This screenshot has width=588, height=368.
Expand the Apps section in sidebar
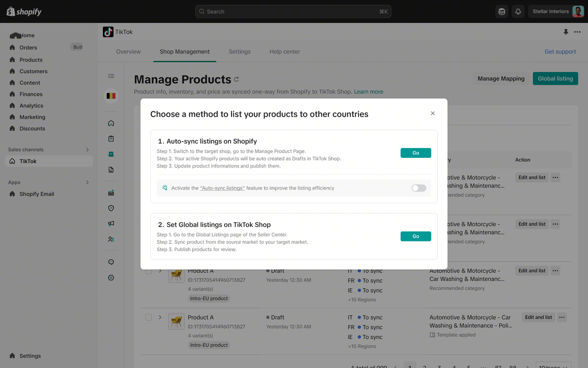coord(87,183)
